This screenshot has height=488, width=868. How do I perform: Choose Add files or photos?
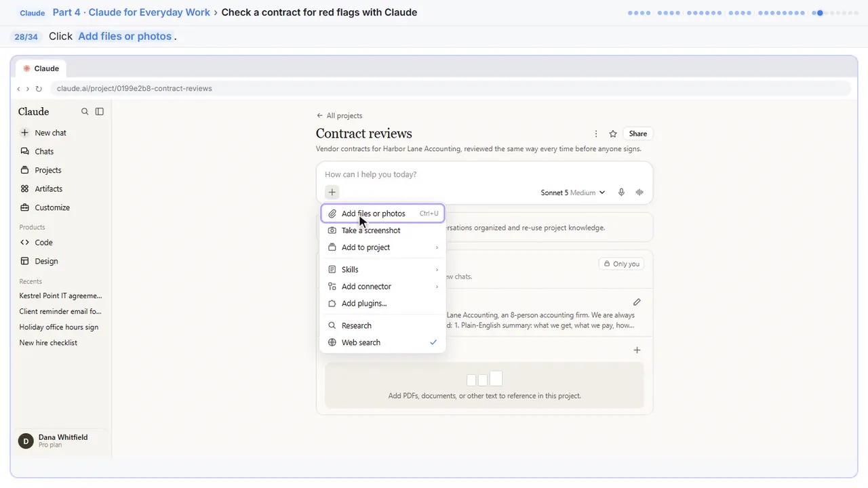tap(382, 213)
